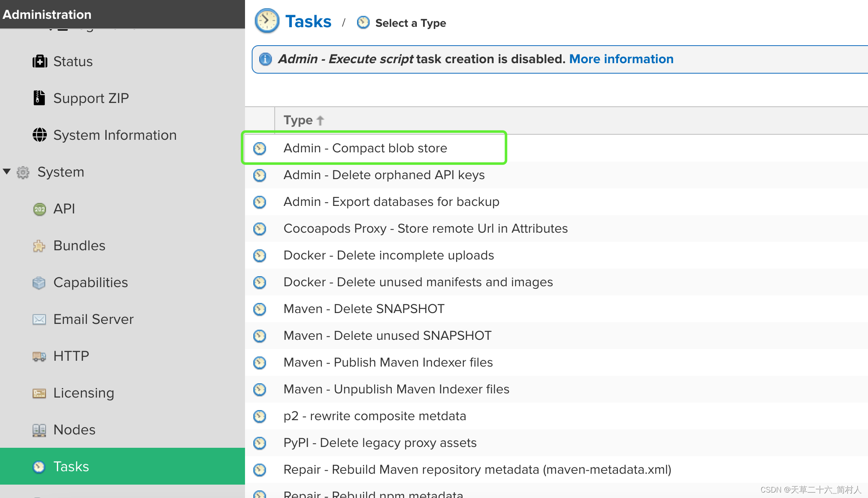Click the Tasks breadcrumb link

308,23
